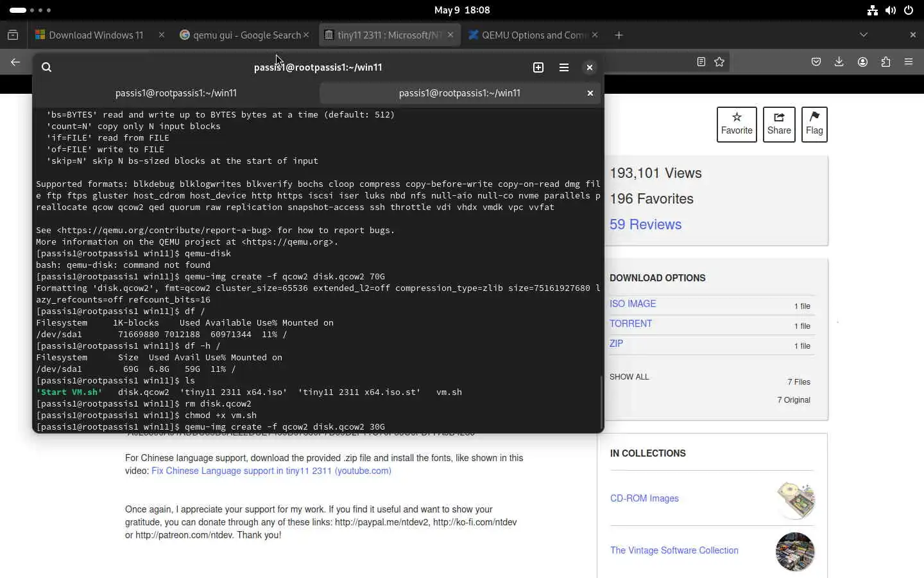Open the GNOME Activities overview

coord(30,10)
